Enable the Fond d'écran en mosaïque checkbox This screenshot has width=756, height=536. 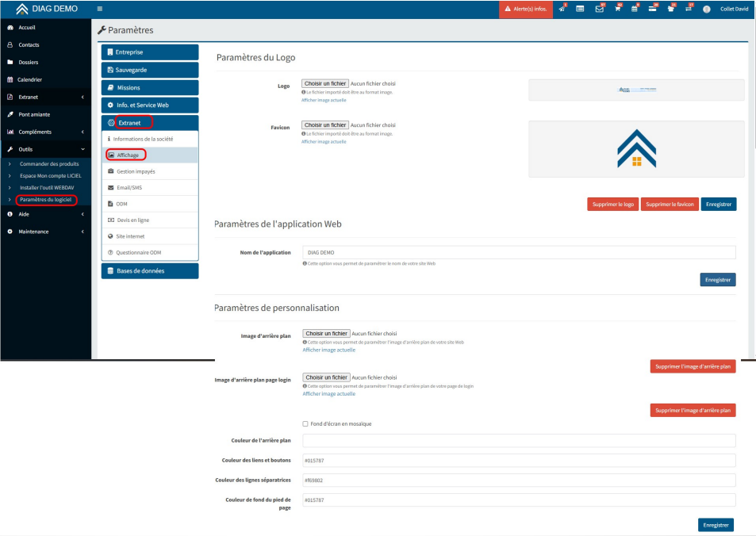pyautogui.click(x=305, y=424)
